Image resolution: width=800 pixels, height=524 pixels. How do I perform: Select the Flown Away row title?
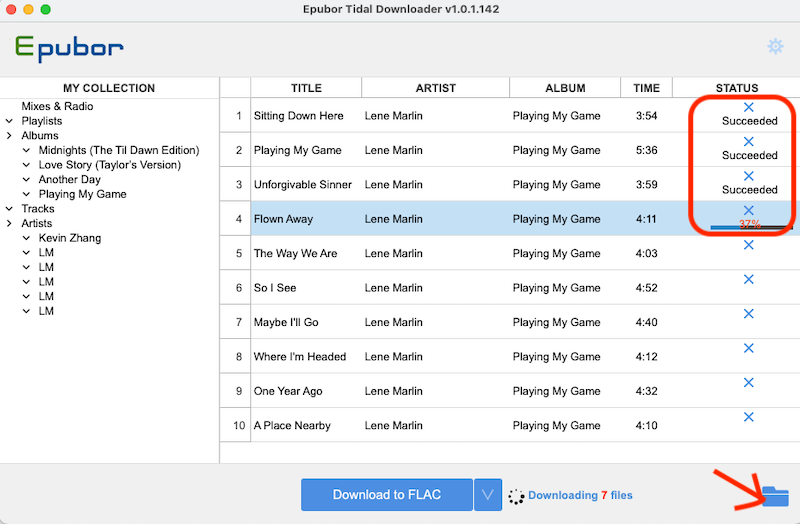click(x=283, y=219)
